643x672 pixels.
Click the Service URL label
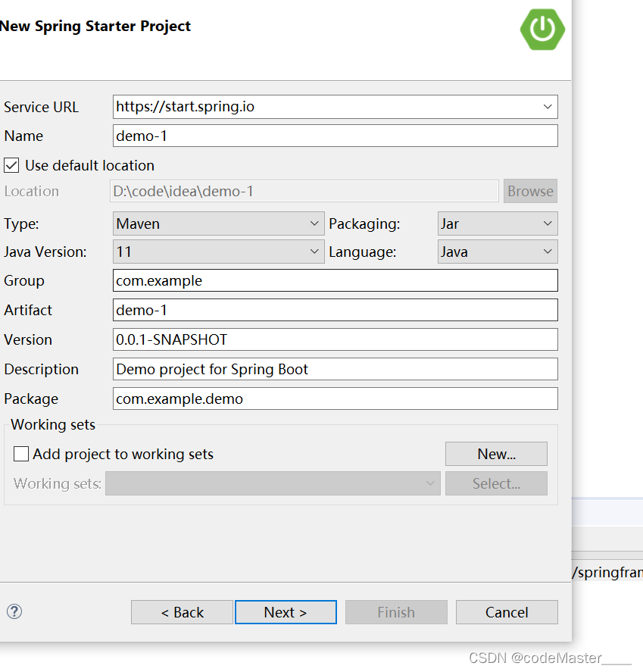coord(41,107)
